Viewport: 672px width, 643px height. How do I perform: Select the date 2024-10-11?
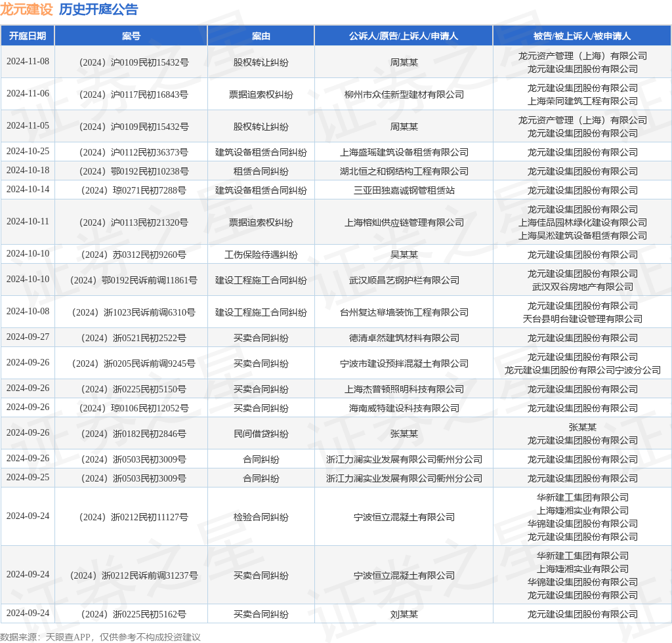pyautogui.click(x=28, y=222)
